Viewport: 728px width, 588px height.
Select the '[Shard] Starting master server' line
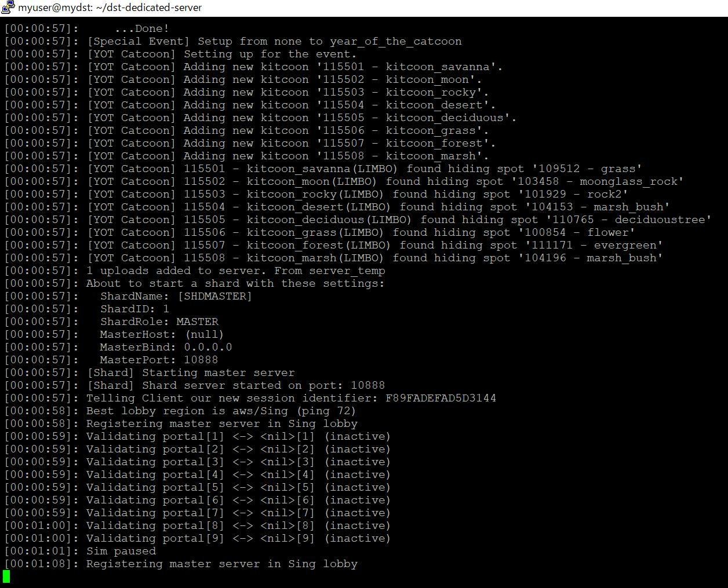coord(150,372)
